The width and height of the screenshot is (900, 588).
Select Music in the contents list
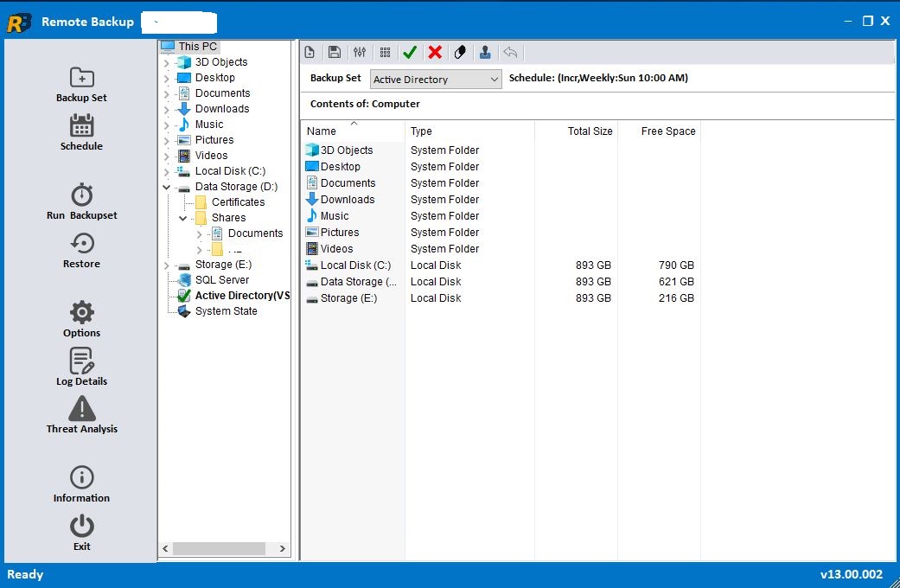point(335,216)
